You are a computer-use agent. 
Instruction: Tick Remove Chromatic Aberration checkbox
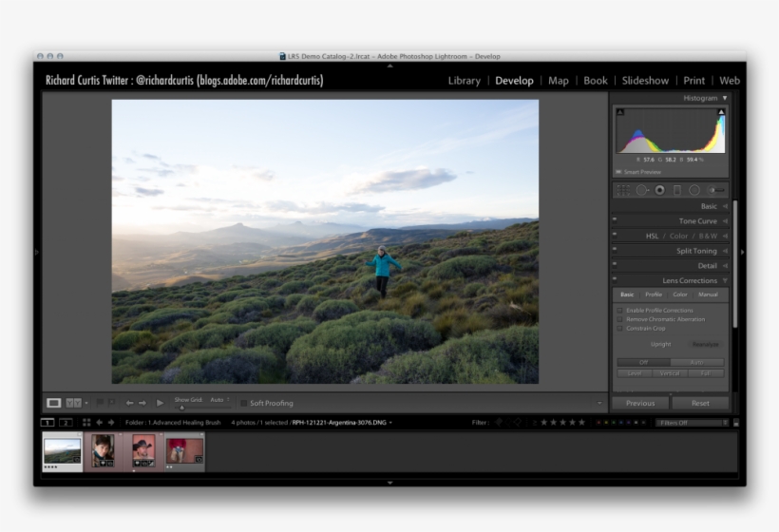620,319
